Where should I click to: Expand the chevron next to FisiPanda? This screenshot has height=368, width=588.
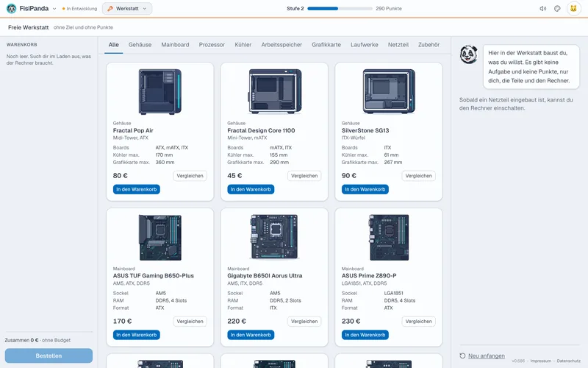54,9
